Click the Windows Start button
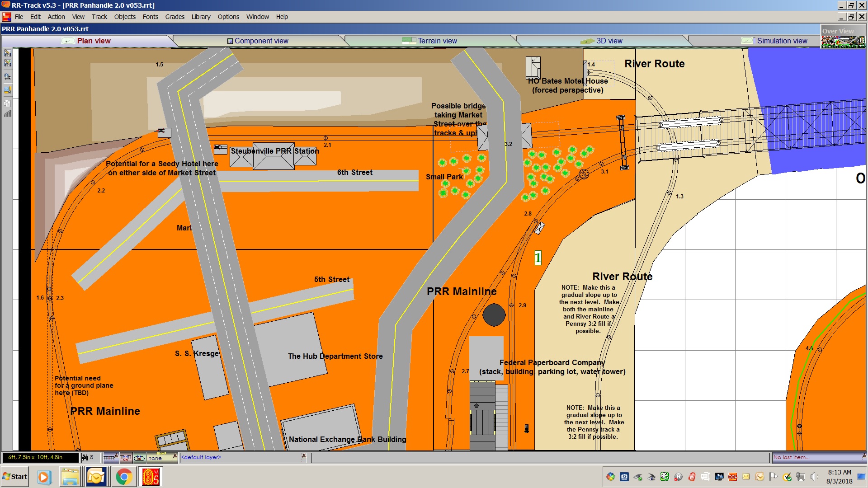This screenshot has height=488, width=868. pyautogui.click(x=15, y=477)
